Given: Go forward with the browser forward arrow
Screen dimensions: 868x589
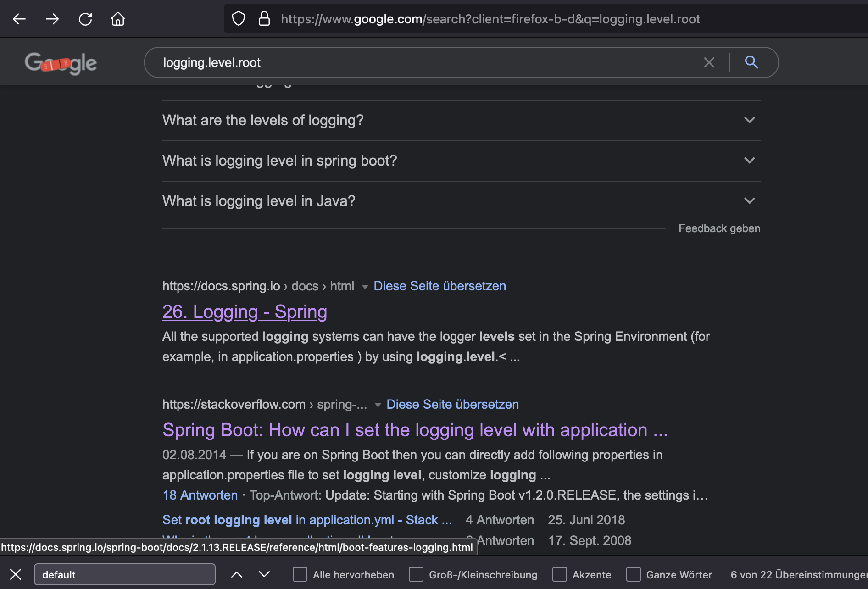Looking at the screenshot, I should pos(52,19).
